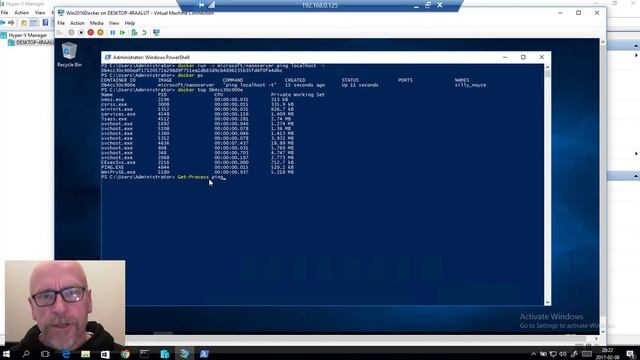
Task: Click the network icon in system tray
Action: click(x=553, y=354)
